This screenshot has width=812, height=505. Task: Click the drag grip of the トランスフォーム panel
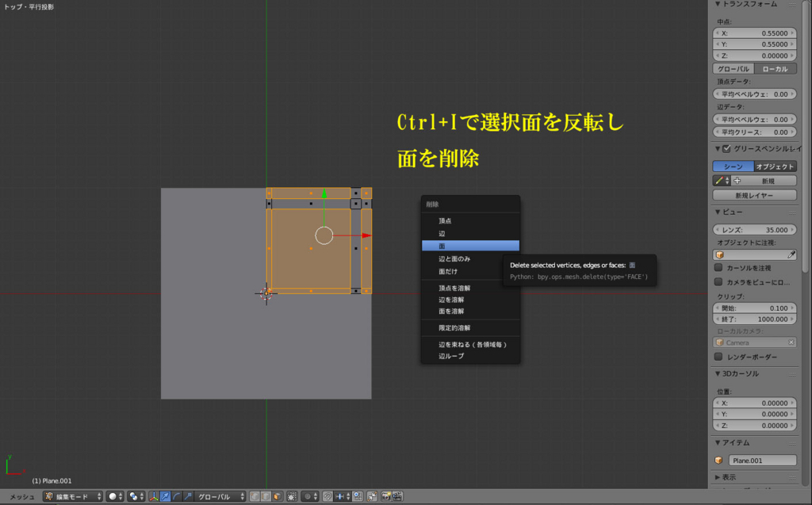[792, 4]
